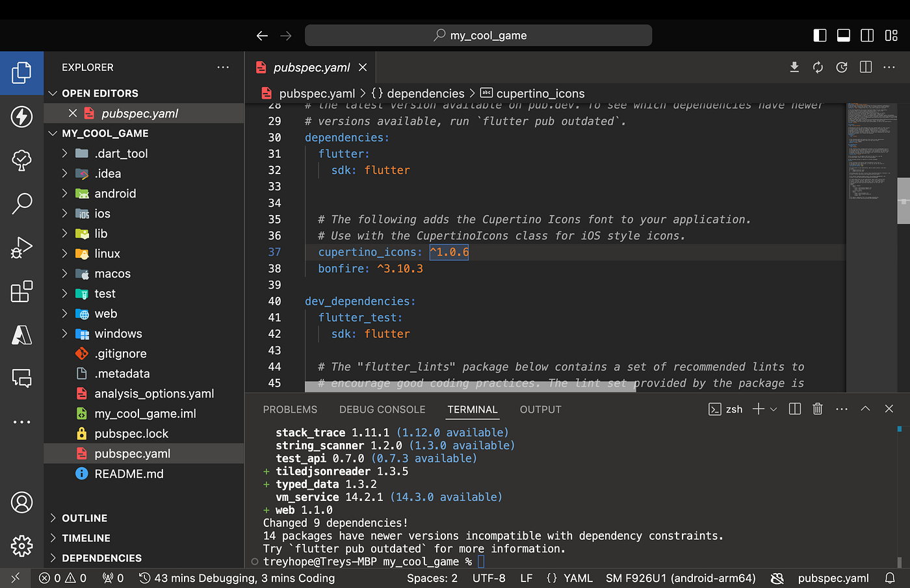Expand the Outline section
Screen dimensions: 910x588
(53, 518)
